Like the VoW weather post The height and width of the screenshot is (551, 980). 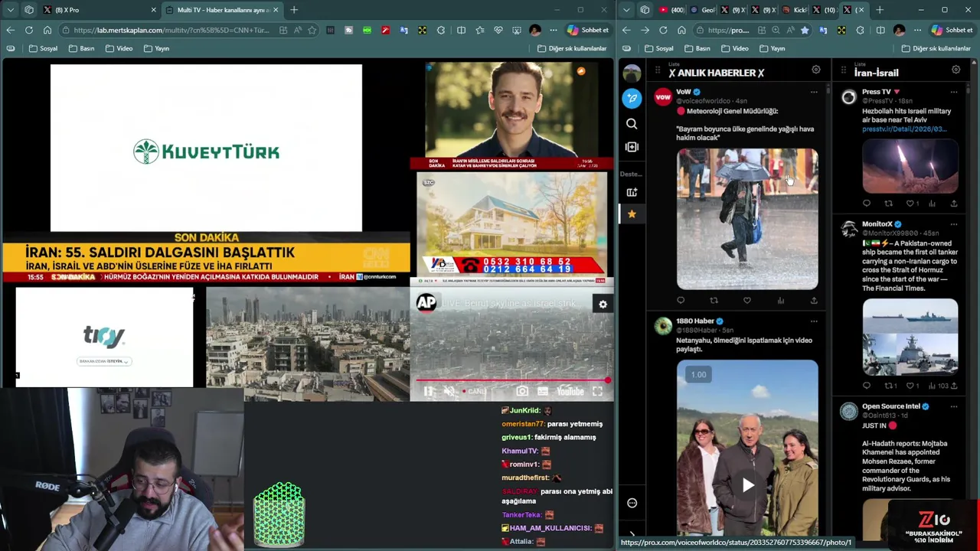click(747, 301)
